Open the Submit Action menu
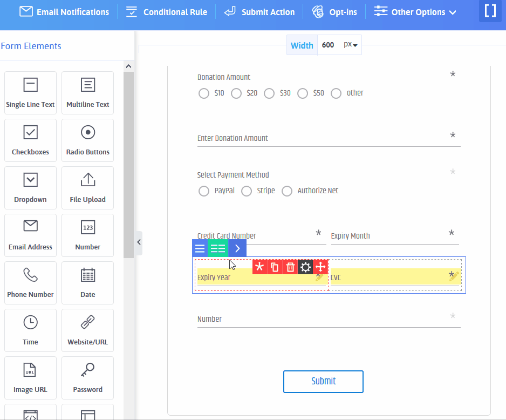 point(259,11)
